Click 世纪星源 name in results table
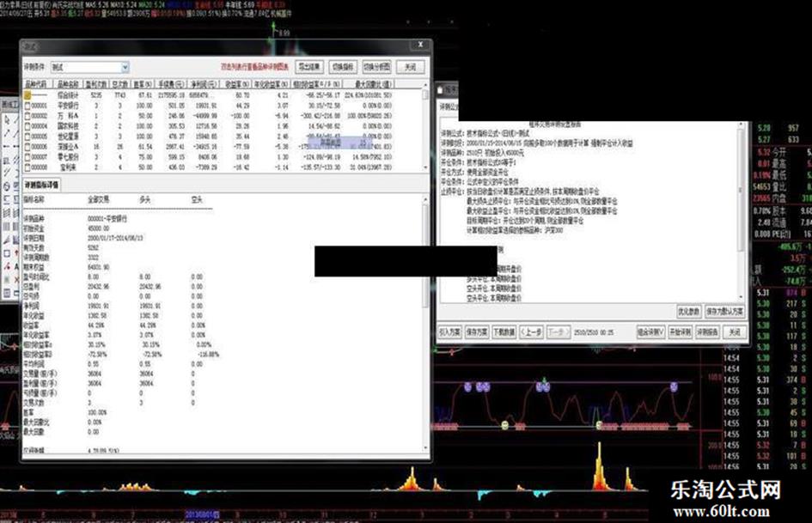812x523 pixels. pos(68,137)
